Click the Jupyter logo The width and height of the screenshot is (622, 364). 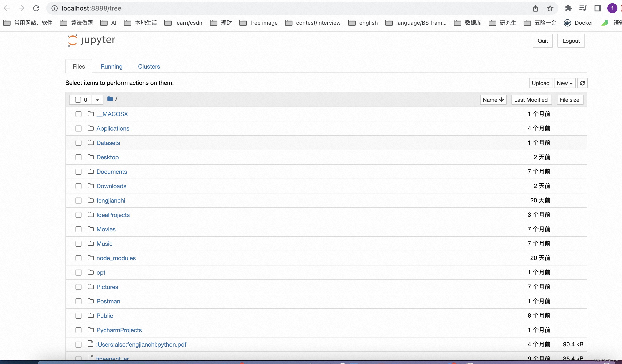click(x=91, y=40)
